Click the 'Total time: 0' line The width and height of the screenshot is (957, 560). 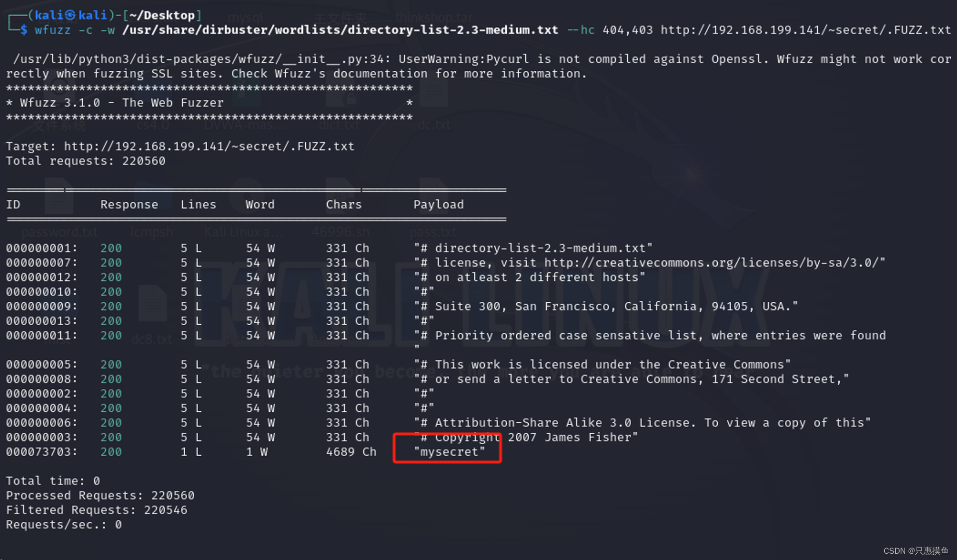[x=53, y=481]
